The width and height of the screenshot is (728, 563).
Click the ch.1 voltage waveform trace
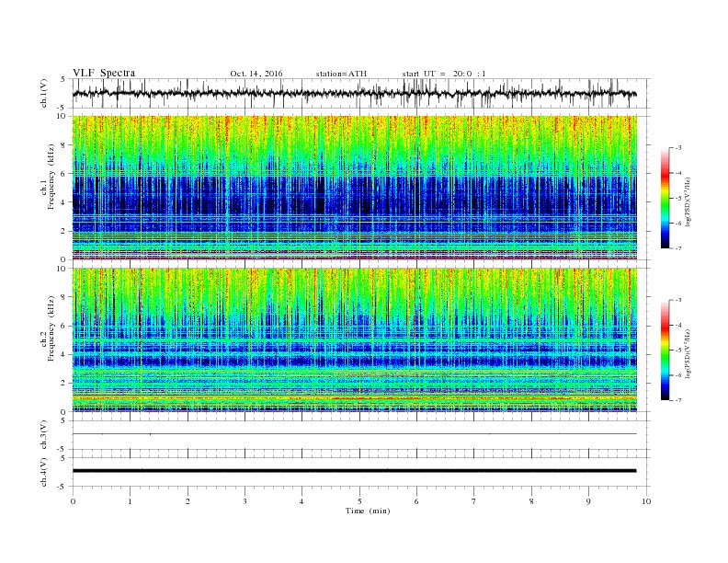tap(354, 93)
